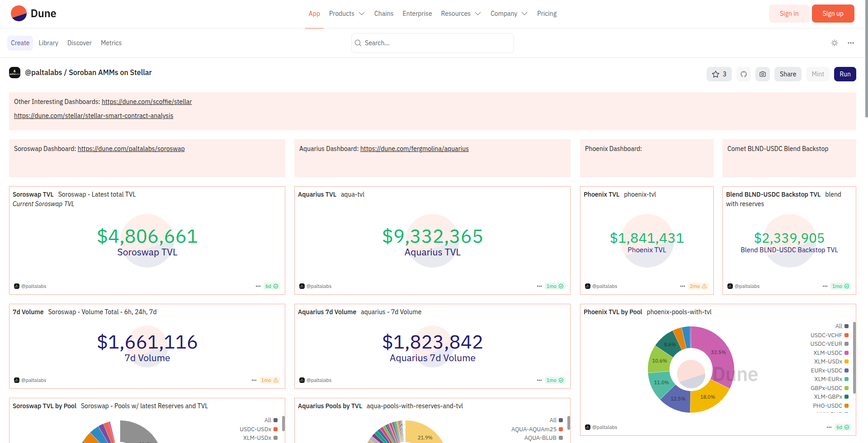Go to Chains page
868x443 pixels.
pos(384,14)
